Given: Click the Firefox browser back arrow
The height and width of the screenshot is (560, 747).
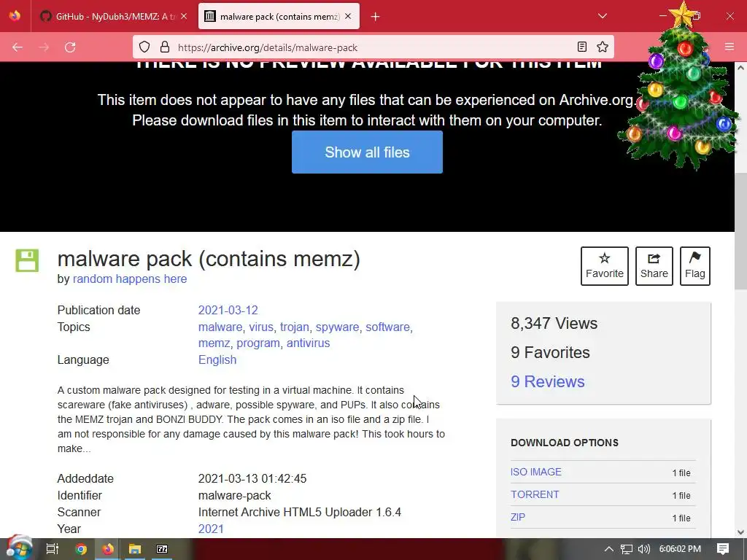Looking at the screenshot, I should 18,47.
